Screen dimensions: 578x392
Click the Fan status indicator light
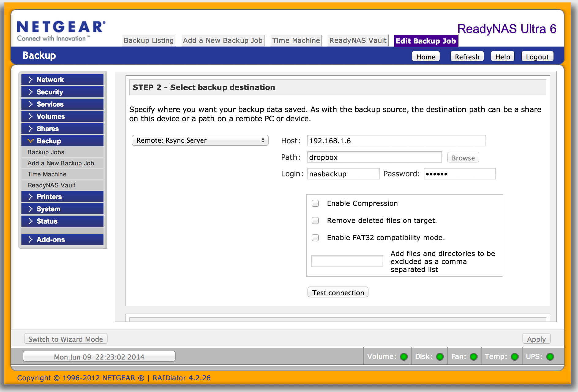[474, 357]
